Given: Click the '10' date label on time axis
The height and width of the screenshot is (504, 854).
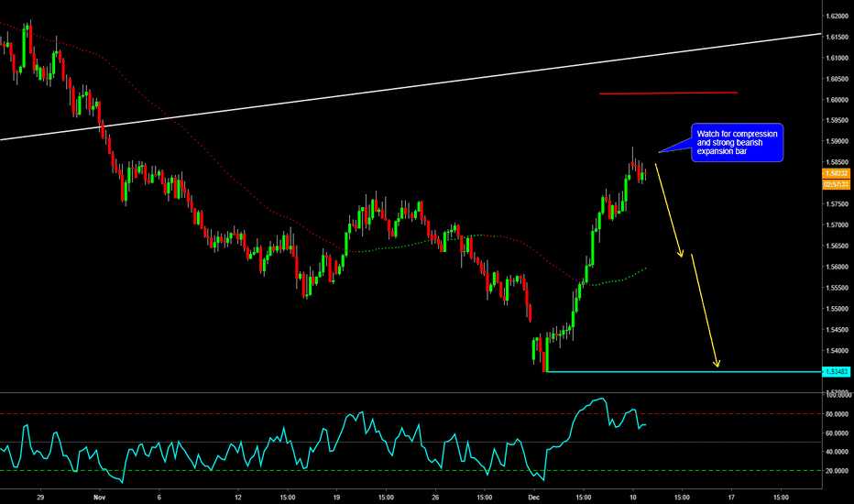Looking at the screenshot, I should 633,497.
